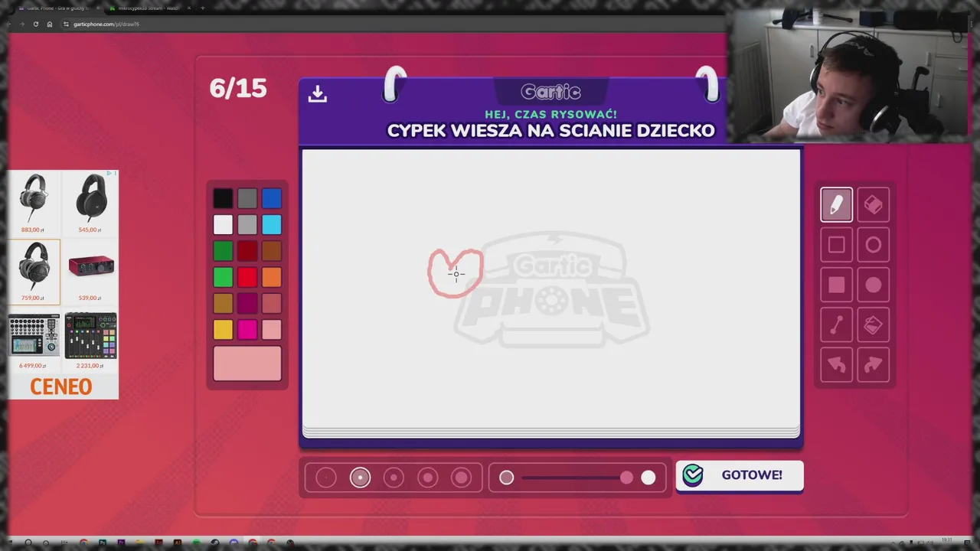
Task: Select the pencil drawing tool
Action: point(836,204)
